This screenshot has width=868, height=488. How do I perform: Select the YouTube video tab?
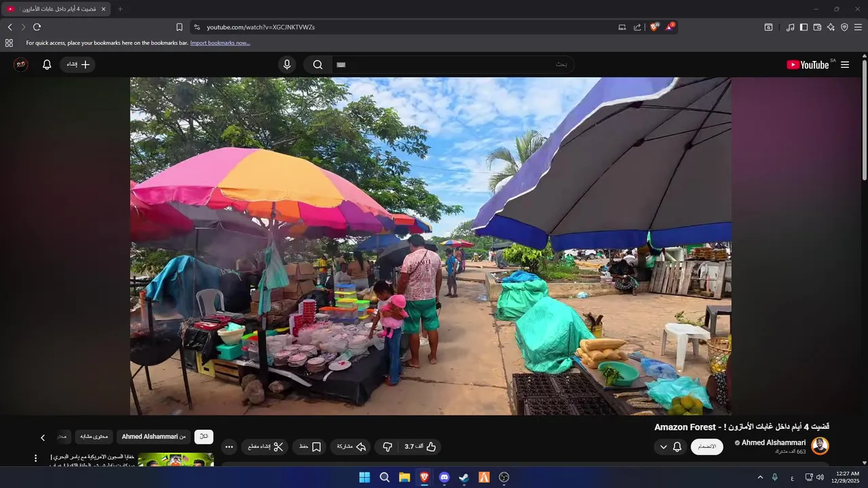pos(56,9)
